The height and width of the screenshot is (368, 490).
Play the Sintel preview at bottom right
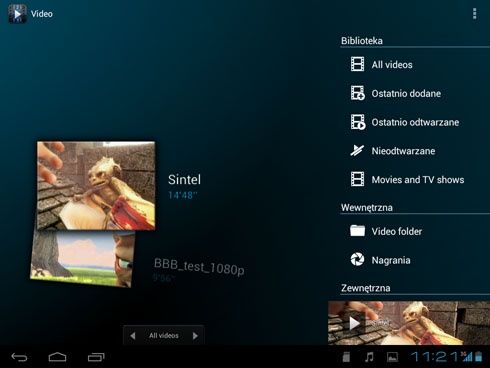point(409,323)
